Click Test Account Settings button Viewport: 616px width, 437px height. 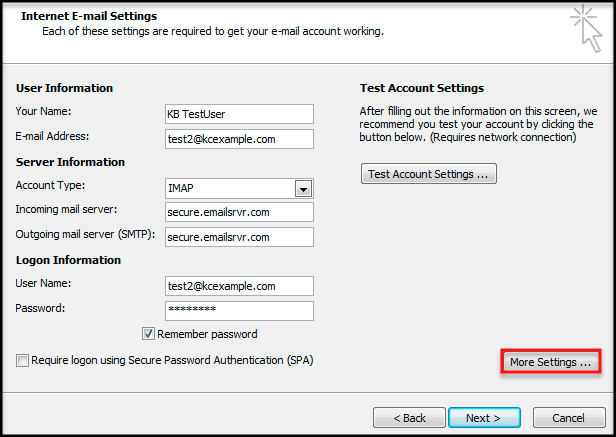429,174
